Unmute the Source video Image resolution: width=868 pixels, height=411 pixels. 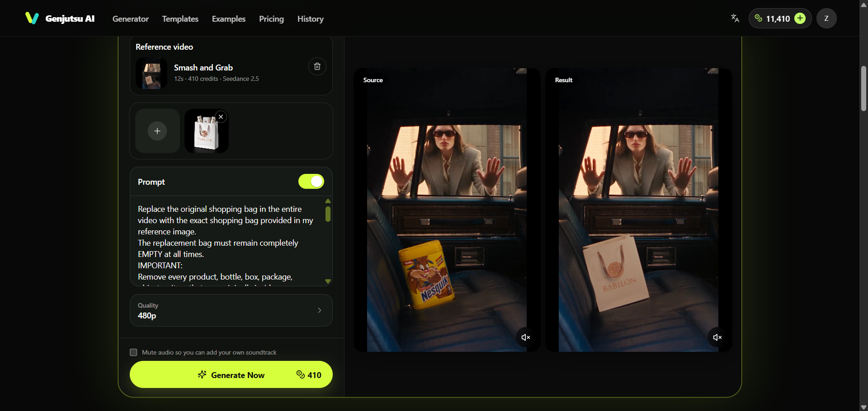[525, 337]
